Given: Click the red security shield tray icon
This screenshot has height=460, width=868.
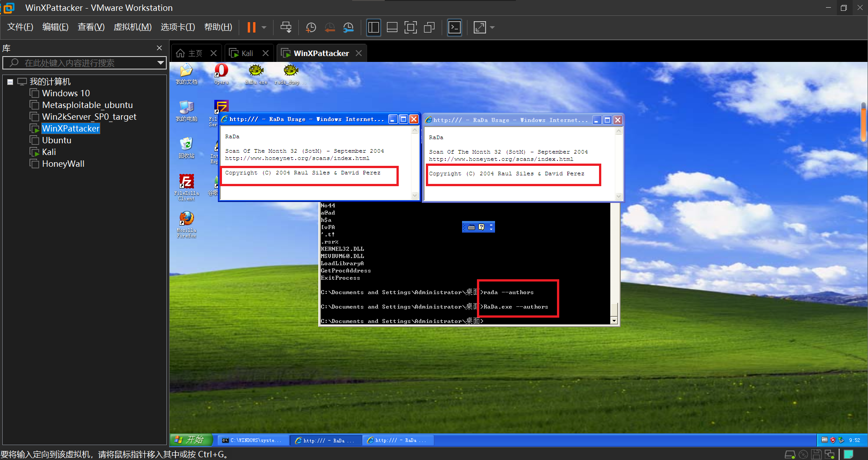Looking at the screenshot, I should click(833, 440).
